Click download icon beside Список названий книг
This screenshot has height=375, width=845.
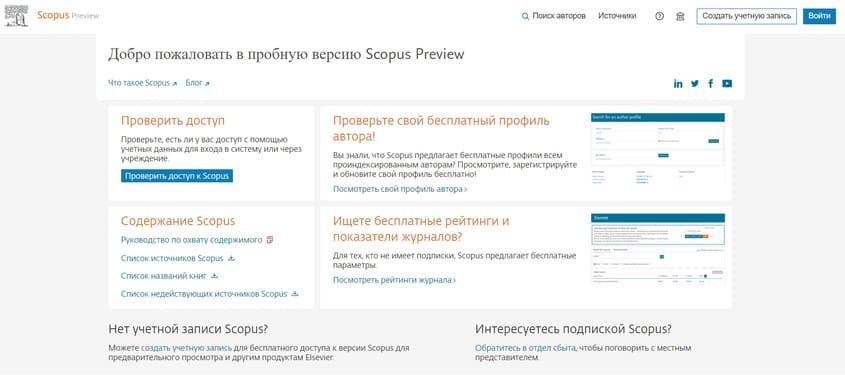coord(214,276)
